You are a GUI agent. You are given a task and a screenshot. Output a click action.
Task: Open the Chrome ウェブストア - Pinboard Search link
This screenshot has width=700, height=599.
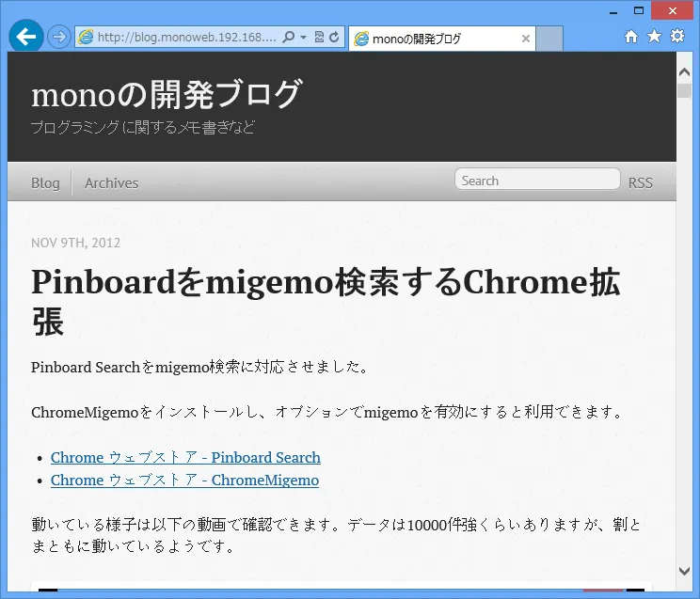click(185, 458)
